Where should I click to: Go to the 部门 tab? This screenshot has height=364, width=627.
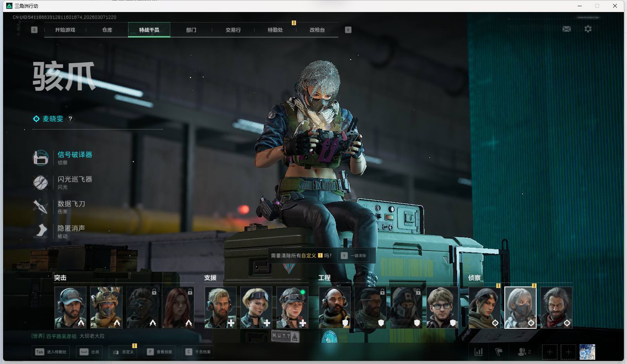[191, 30]
